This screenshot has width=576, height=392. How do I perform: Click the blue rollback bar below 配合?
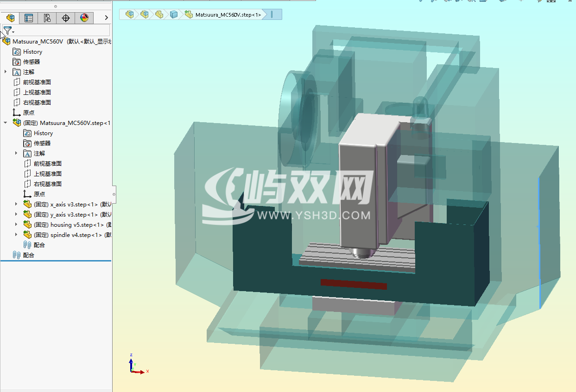pyautogui.click(x=56, y=261)
